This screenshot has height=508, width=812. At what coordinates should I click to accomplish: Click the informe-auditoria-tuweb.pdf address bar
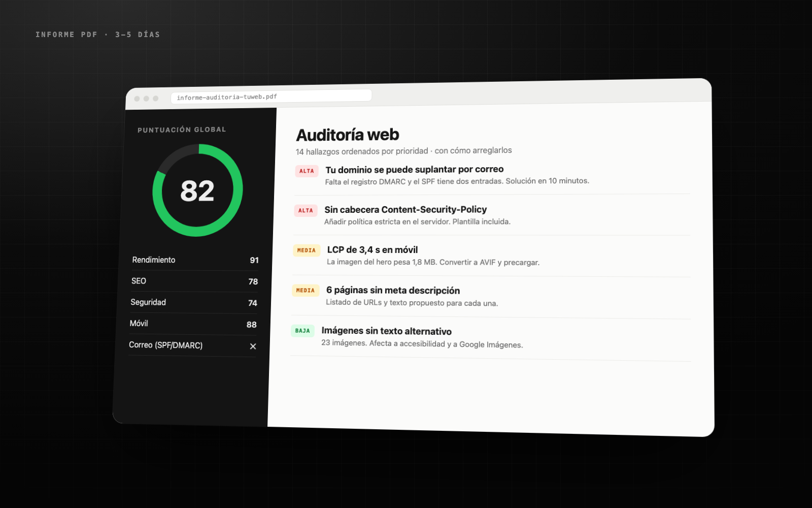(272, 96)
